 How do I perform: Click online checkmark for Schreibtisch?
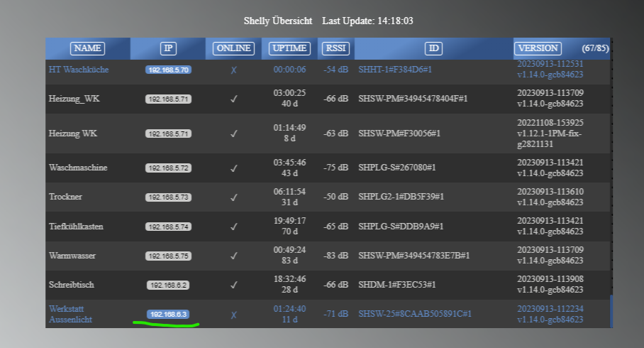(x=233, y=285)
